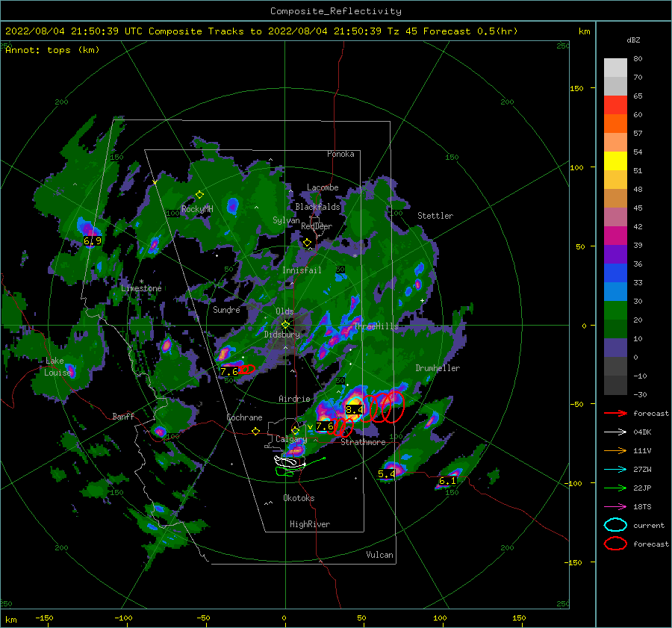Screen dimensions: 672x628
Task: Click the Innisfail label on map
Action: [302, 270]
